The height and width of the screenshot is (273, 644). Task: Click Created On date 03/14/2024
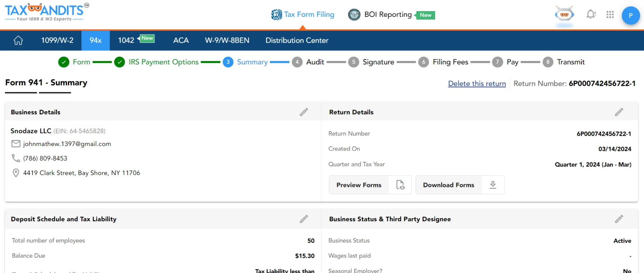point(615,149)
